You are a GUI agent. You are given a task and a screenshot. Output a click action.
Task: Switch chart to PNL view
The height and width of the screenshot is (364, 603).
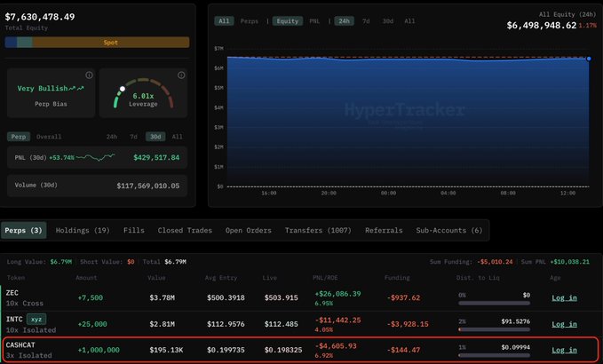point(314,21)
